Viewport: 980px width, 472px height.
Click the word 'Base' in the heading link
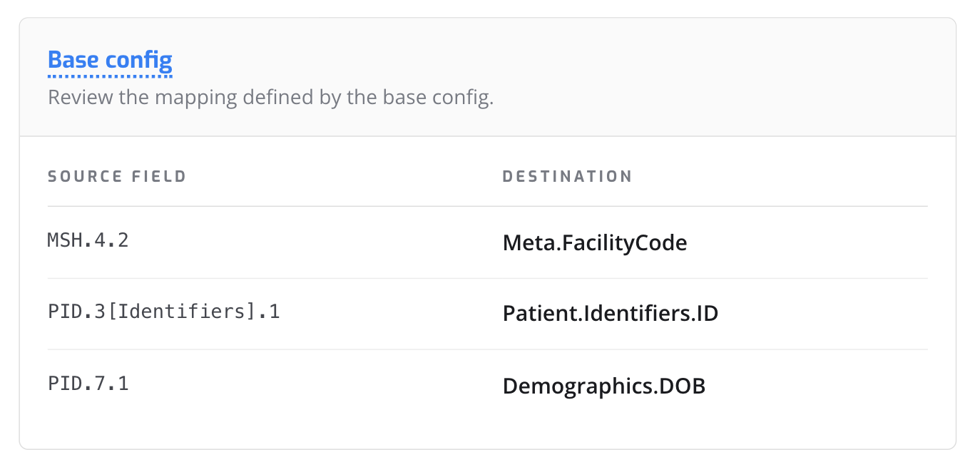73,60
